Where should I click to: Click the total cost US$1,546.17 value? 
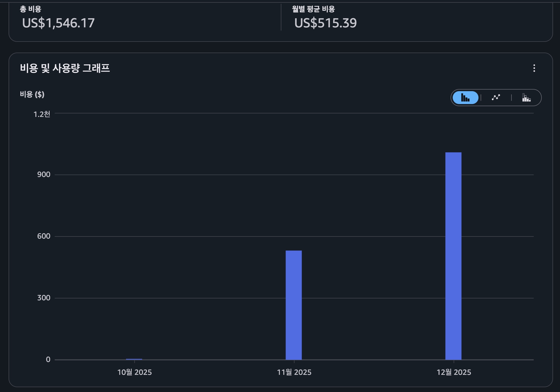(58, 23)
